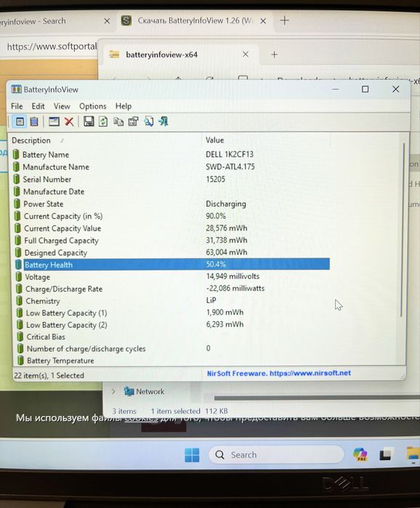Open the Windows Start menu
Viewport: 420px width, 508px height.
pos(192,455)
